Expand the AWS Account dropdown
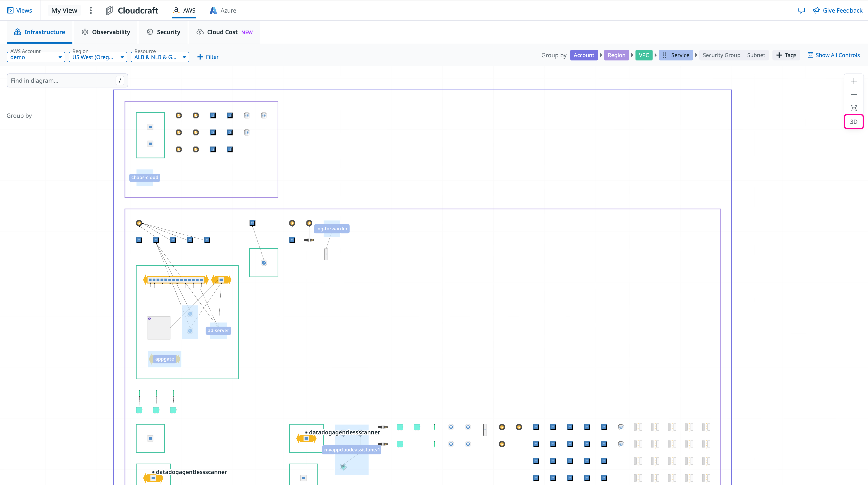 [x=36, y=57]
